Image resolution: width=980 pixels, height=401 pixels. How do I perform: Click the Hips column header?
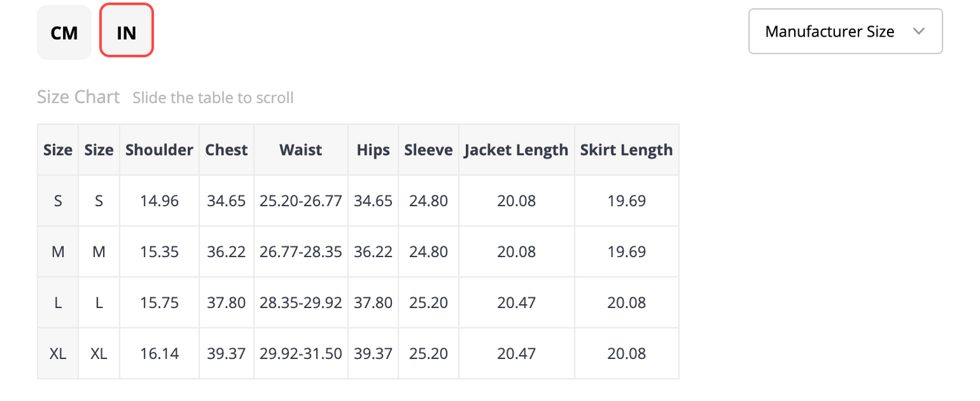click(x=373, y=150)
